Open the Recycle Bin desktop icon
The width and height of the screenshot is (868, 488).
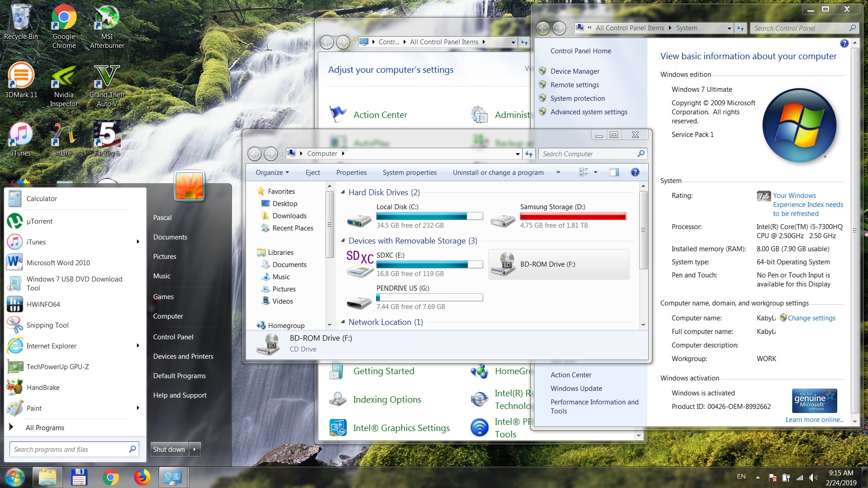pos(21,22)
